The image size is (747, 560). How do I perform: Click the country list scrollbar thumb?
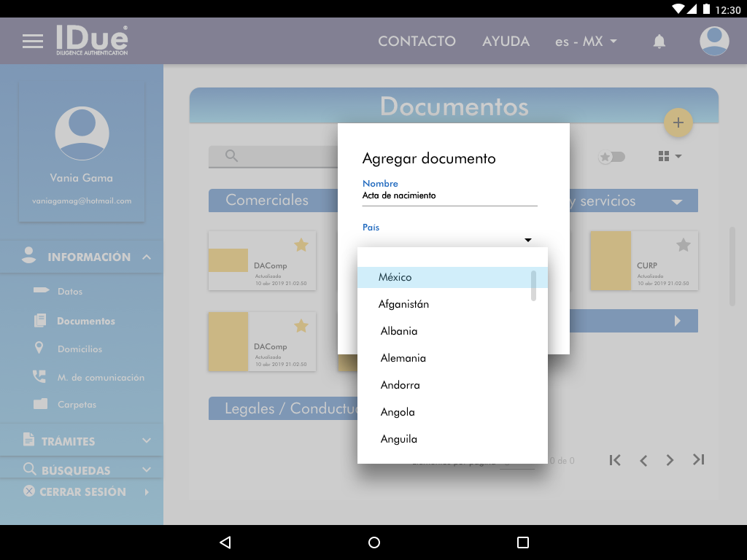[x=533, y=285]
